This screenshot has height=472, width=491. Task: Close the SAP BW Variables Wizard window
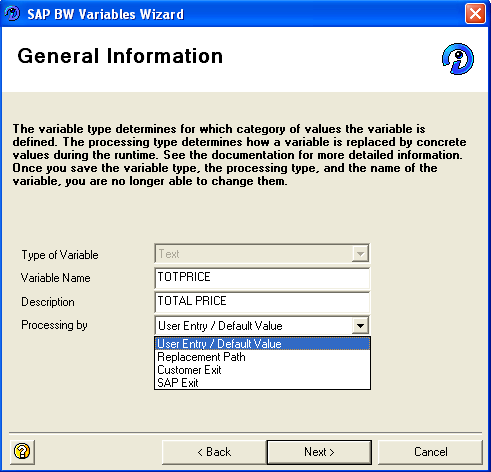tap(475, 14)
